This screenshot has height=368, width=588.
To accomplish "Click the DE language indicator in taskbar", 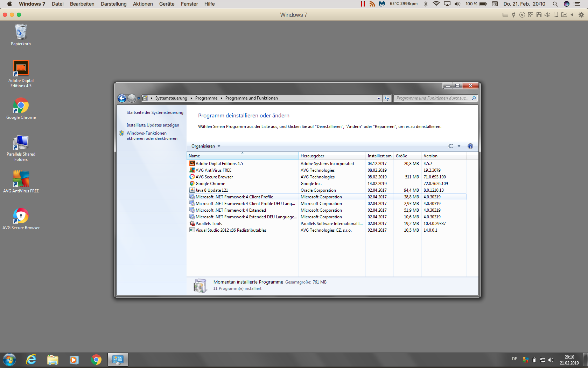I will tap(514, 359).
